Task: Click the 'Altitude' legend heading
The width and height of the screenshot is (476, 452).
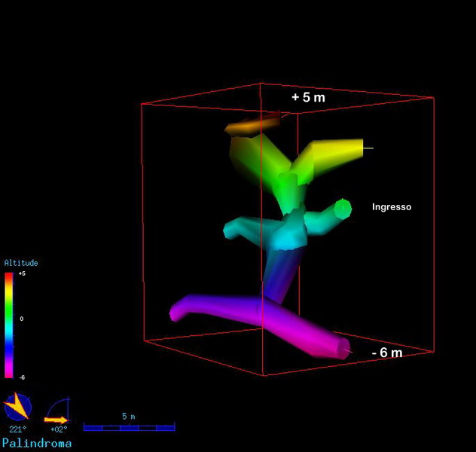Action: (x=21, y=263)
